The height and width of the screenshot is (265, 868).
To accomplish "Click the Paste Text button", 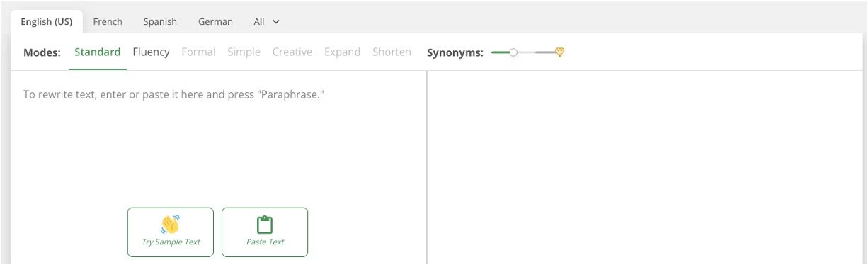I will point(265,232).
